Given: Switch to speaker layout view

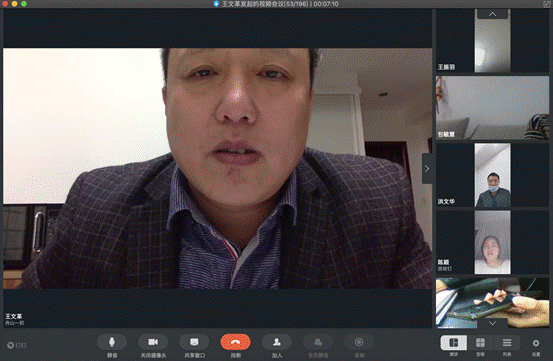Looking at the screenshot, I should (454, 343).
